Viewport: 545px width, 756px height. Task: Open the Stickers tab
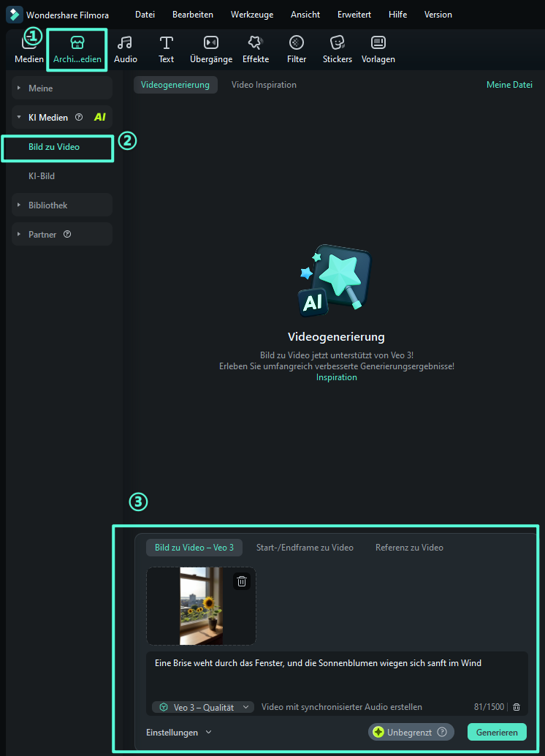point(338,50)
